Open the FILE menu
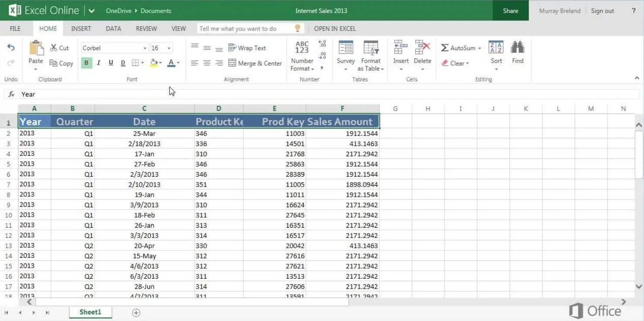 click(15, 28)
